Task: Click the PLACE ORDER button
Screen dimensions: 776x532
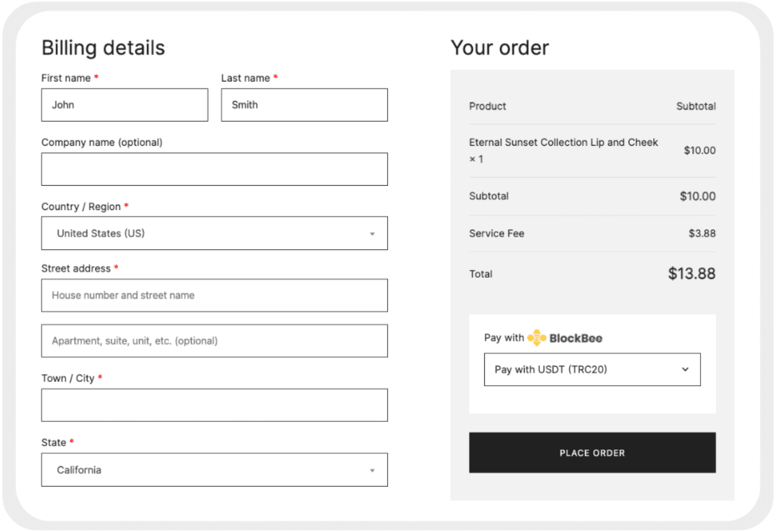Action: coord(592,452)
